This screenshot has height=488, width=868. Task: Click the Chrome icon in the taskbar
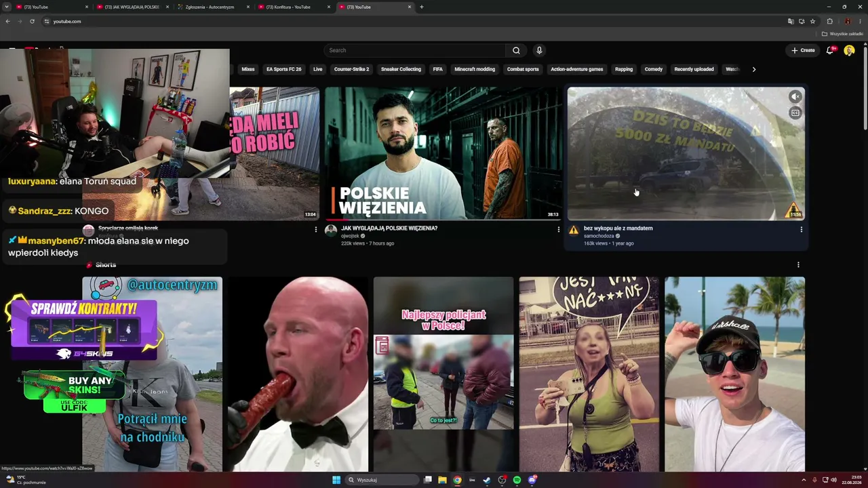(457, 480)
